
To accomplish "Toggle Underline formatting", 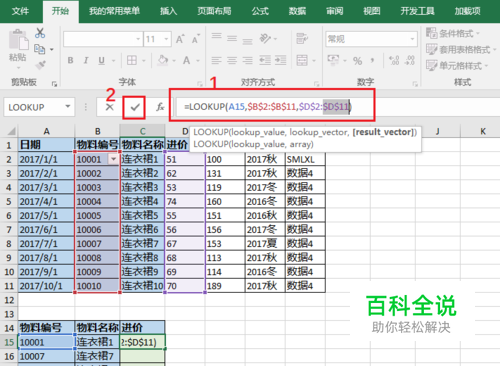I will click(x=101, y=60).
